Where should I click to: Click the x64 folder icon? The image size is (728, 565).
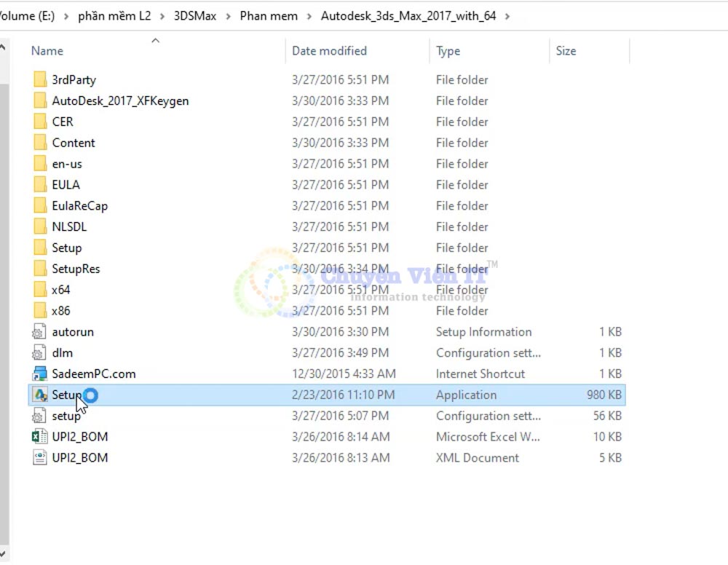[40, 289]
